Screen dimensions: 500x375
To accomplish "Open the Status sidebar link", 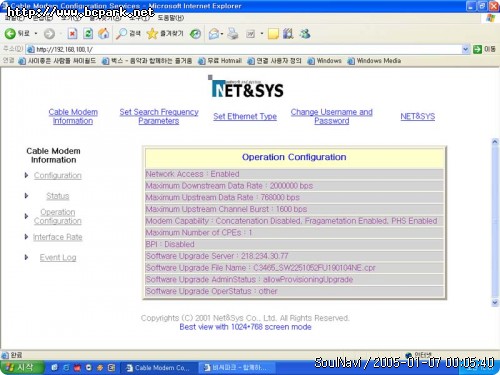I will [x=58, y=196].
